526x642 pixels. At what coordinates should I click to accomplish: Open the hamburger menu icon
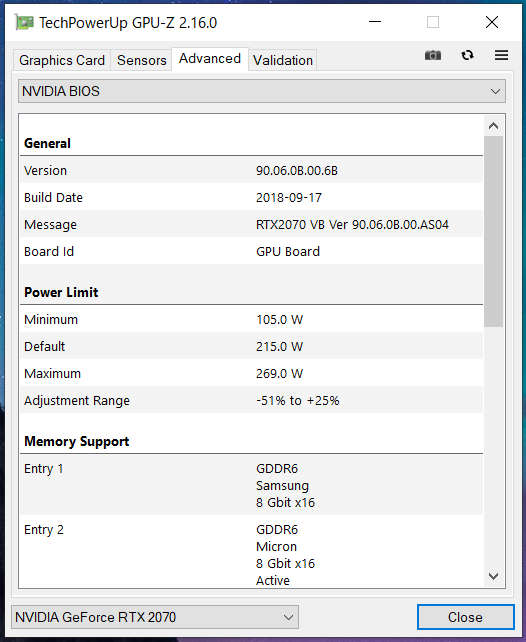pos(501,55)
